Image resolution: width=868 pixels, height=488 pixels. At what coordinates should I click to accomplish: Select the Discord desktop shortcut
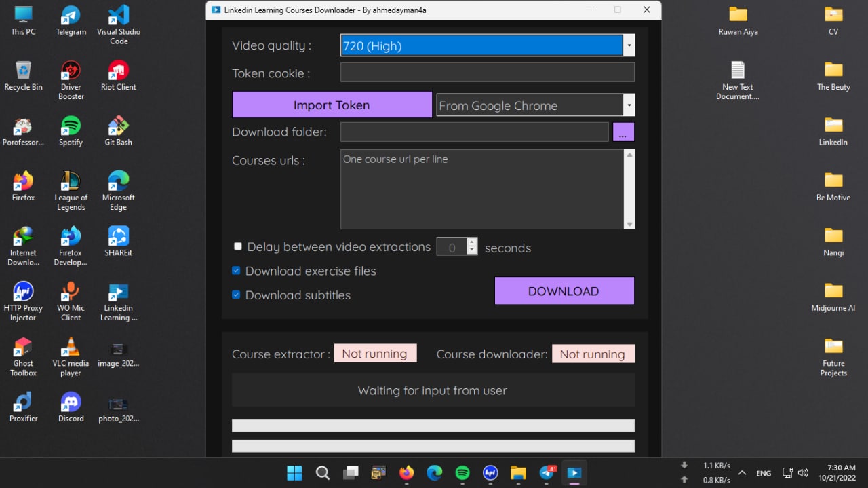pyautogui.click(x=71, y=407)
